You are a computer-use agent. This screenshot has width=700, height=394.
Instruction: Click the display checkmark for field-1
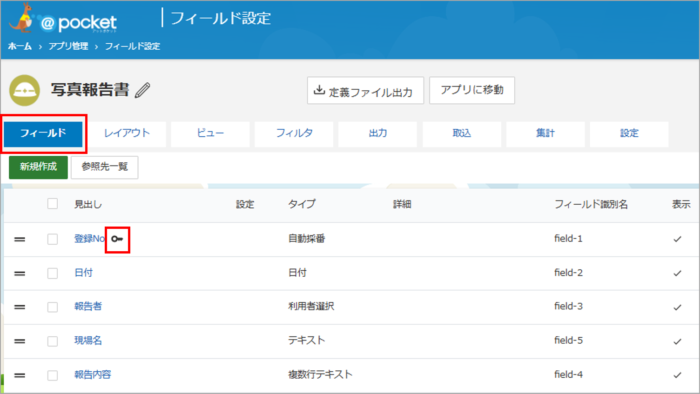pos(677,239)
